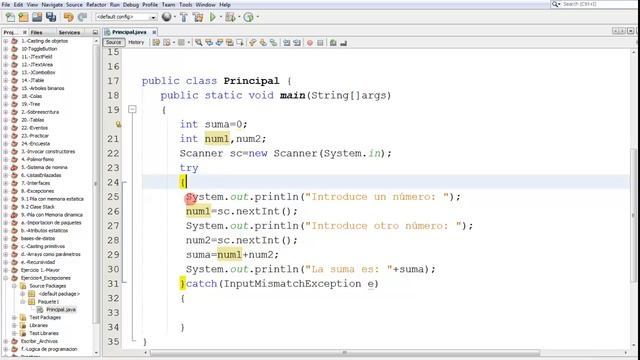This screenshot has width=640, height=360.
Task: Open the Debug menu
Action: point(131,4)
